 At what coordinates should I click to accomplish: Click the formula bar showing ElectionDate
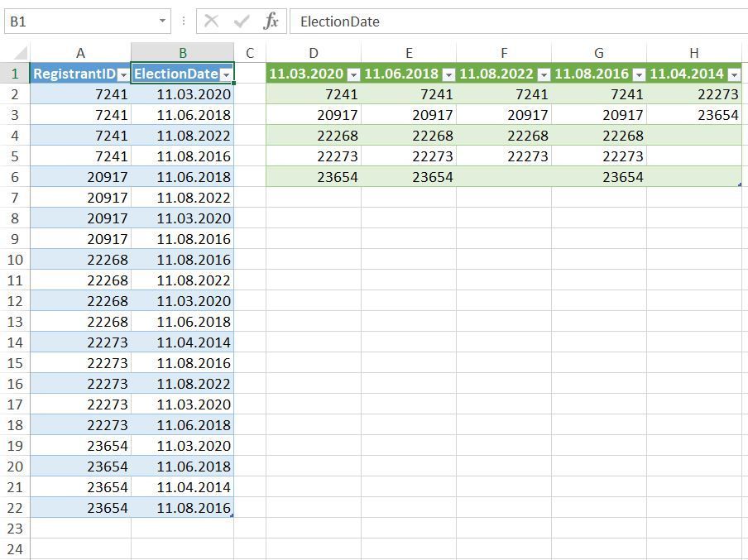[x=519, y=22]
